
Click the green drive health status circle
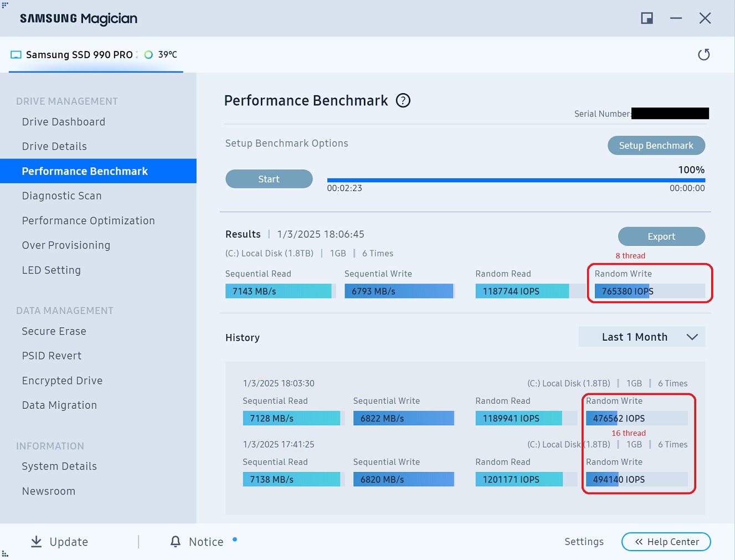click(x=148, y=55)
